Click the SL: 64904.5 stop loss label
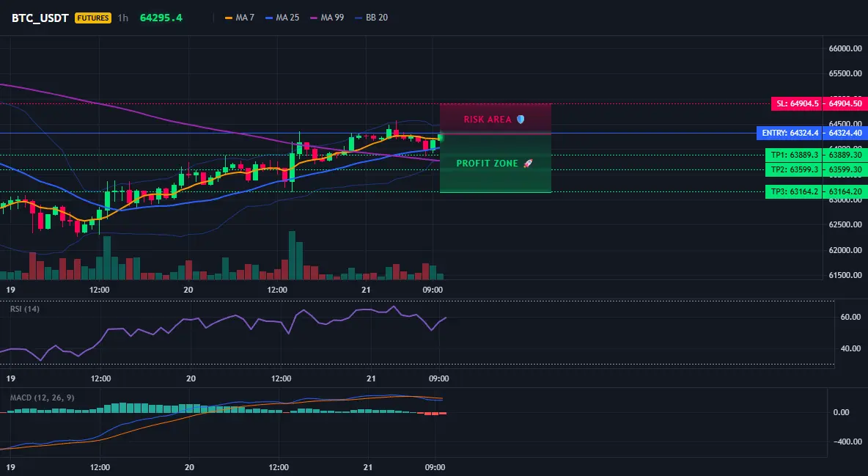The image size is (868, 476). pos(797,103)
